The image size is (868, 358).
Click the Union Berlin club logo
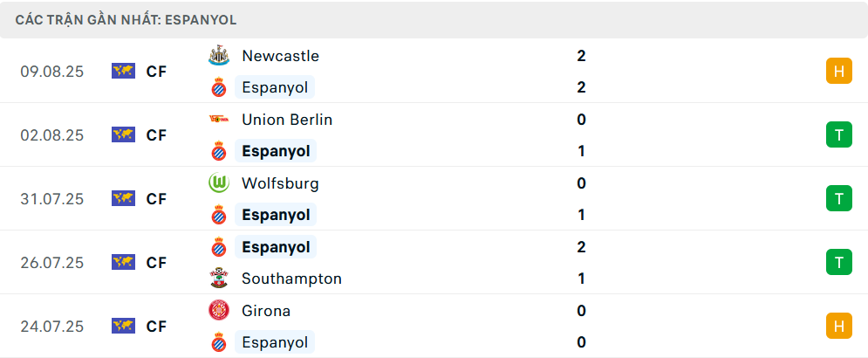pos(218,120)
